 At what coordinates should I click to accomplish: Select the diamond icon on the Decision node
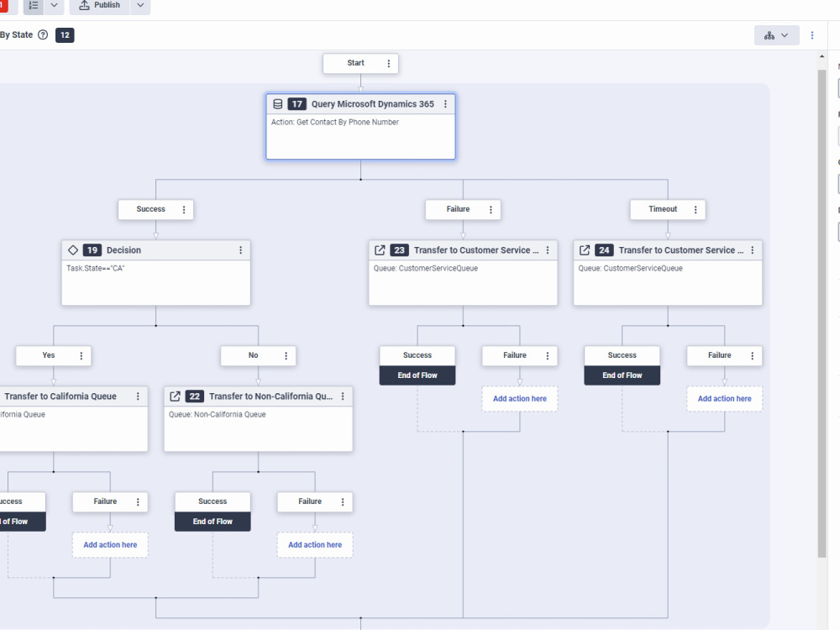click(73, 249)
